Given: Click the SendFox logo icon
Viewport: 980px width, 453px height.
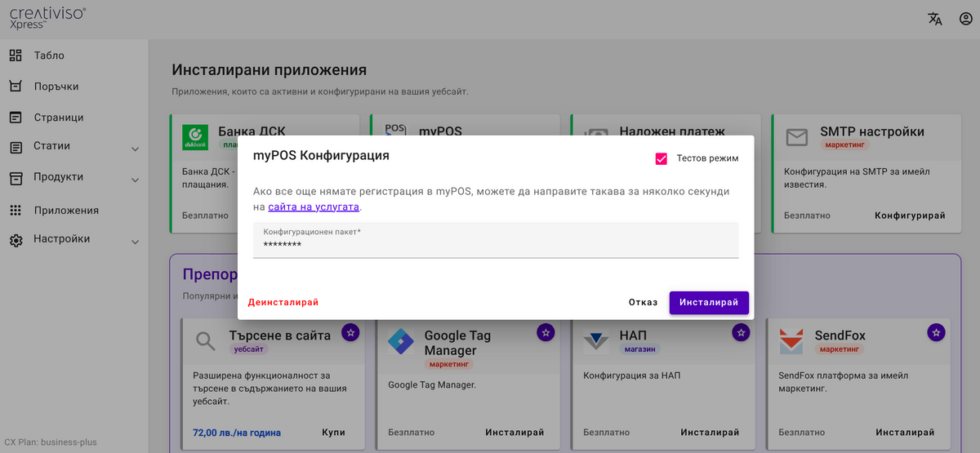Looking at the screenshot, I should [x=791, y=341].
